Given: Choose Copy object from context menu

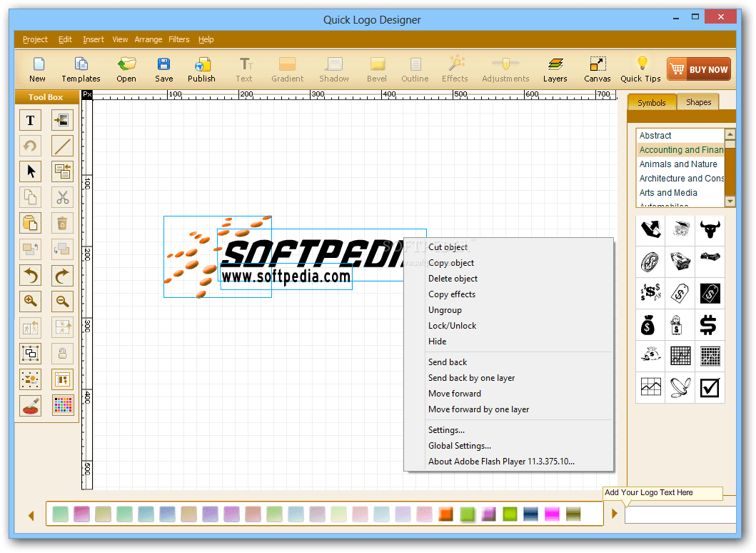Looking at the screenshot, I should pos(509,263).
